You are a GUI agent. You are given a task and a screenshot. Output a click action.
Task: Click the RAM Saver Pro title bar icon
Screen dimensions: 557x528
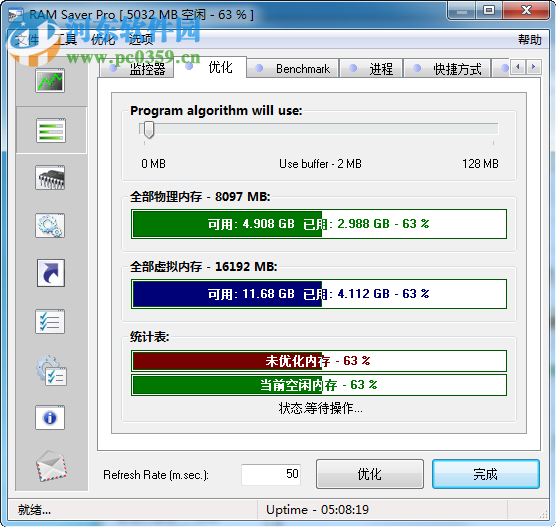tap(15, 15)
